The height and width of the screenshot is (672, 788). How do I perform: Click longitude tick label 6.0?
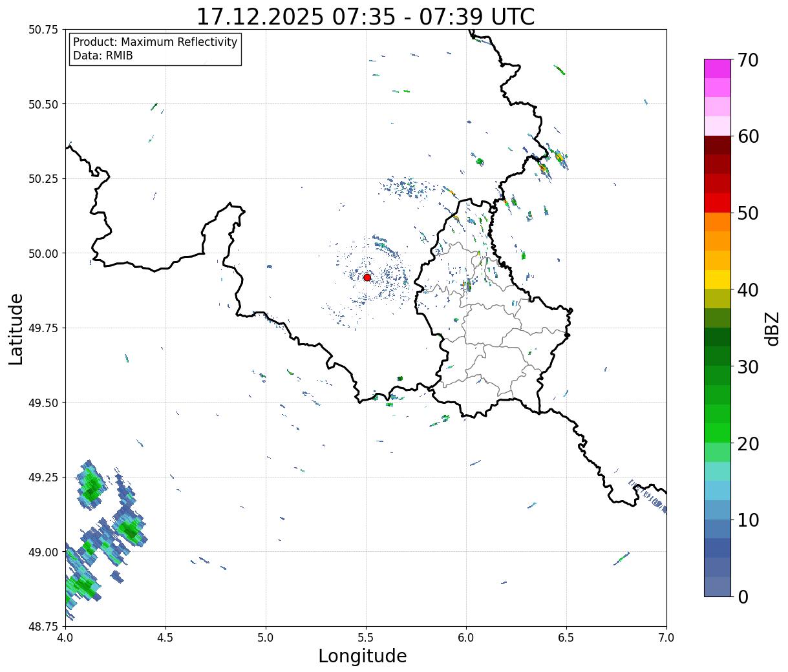tap(466, 637)
